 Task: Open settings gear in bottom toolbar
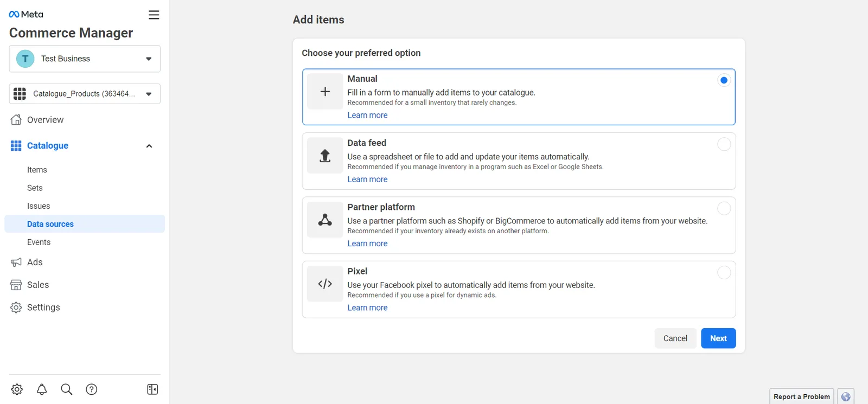(17, 389)
